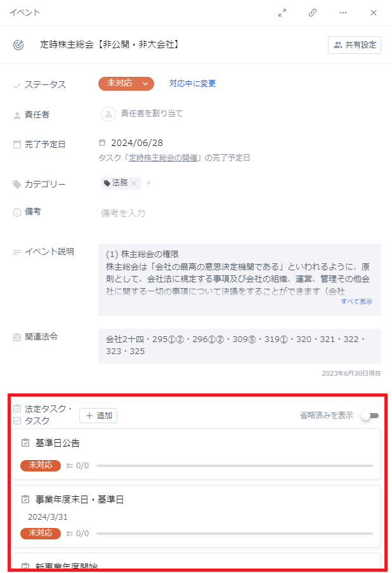392x573 pixels.
Task: Click the clipboard check icon of 基準日公告
Action: coord(25,443)
